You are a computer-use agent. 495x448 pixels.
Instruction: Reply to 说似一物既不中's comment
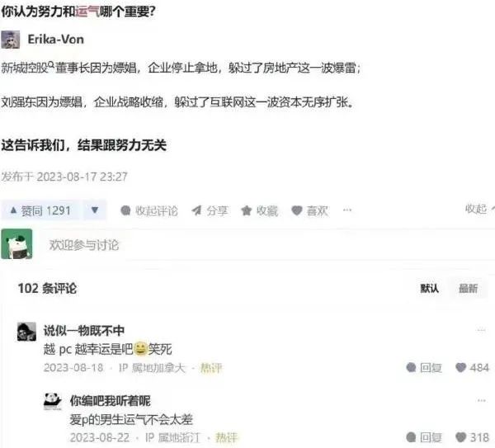(424, 367)
